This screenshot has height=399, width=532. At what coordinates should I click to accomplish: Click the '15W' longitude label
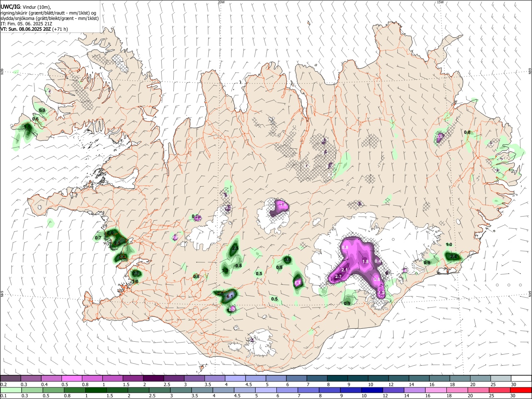(x=440, y=2)
